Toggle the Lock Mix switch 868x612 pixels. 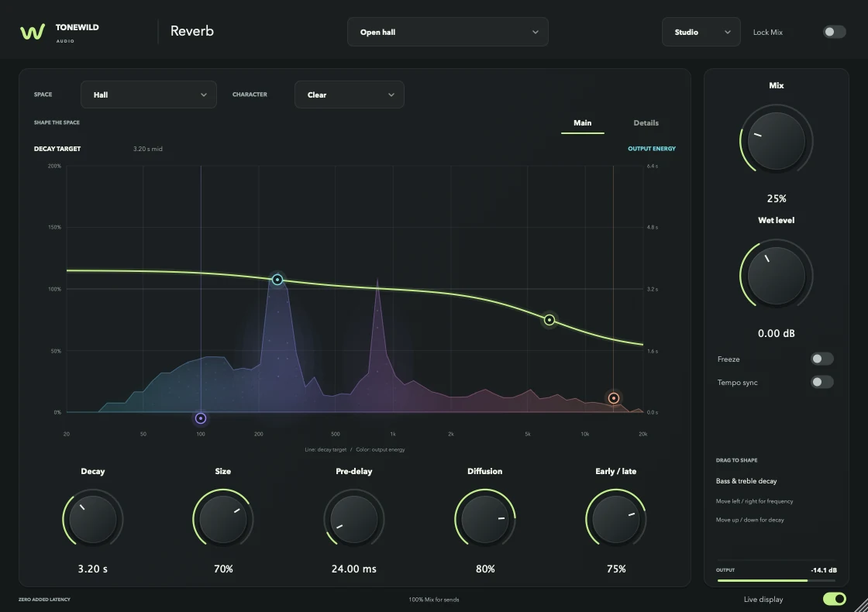(x=834, y=32)
